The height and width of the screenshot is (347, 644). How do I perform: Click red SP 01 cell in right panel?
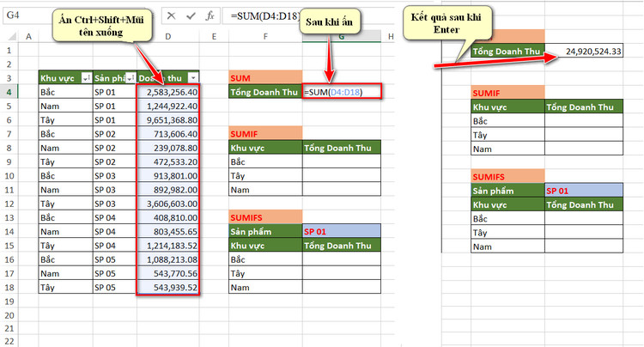tap(584, 191)
